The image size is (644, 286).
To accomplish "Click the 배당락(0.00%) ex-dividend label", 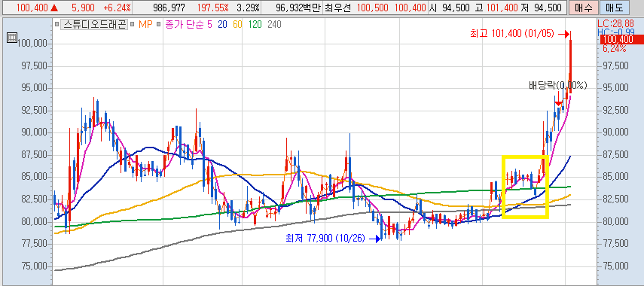I will 557,86.
